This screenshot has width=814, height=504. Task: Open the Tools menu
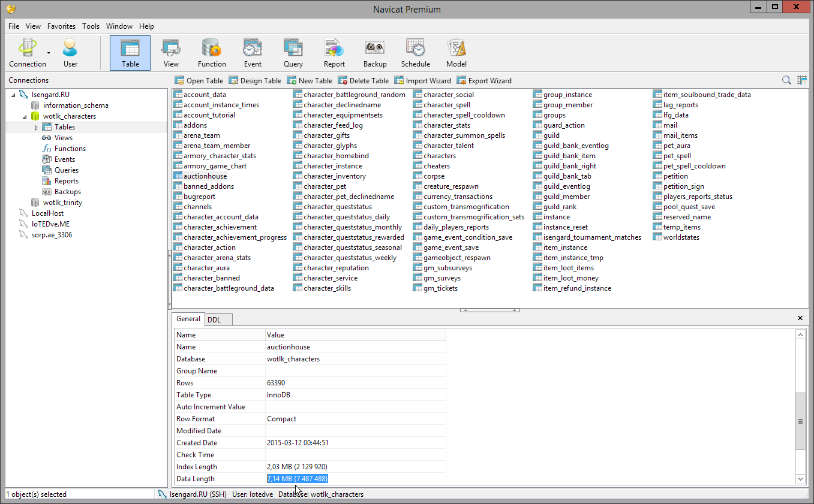click(91, 26)
